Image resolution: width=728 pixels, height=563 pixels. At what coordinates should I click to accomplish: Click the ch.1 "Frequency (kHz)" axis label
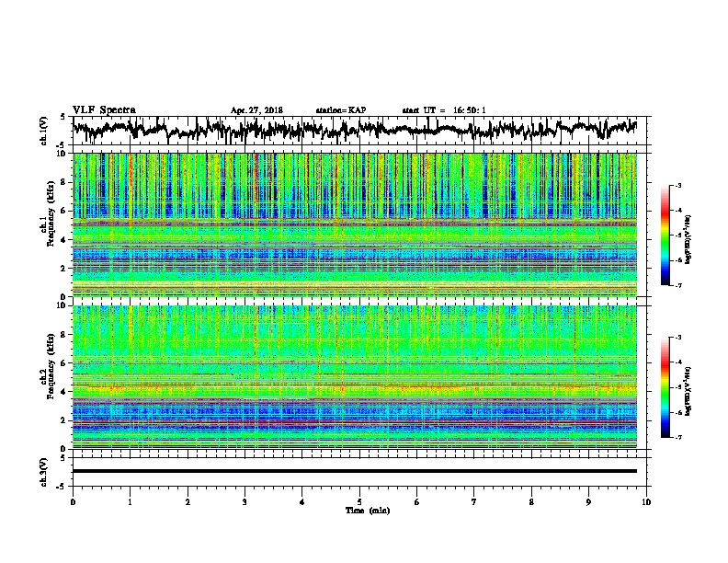click(51, 214)
